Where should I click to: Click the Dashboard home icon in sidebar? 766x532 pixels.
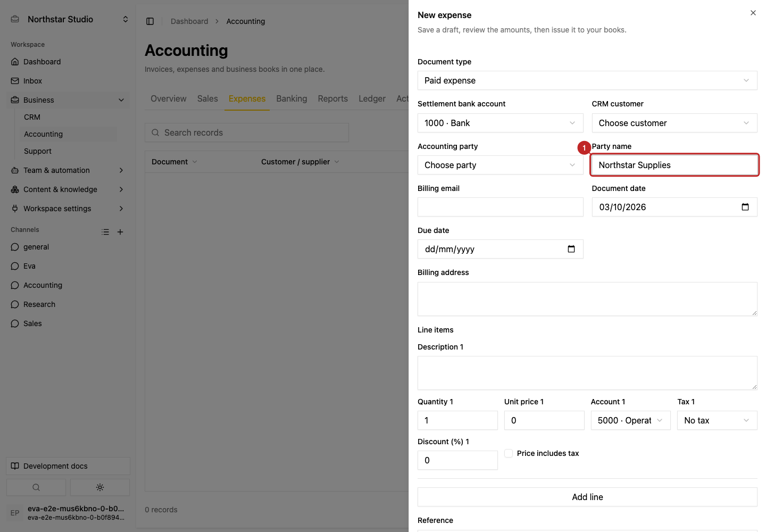(15, 62)
